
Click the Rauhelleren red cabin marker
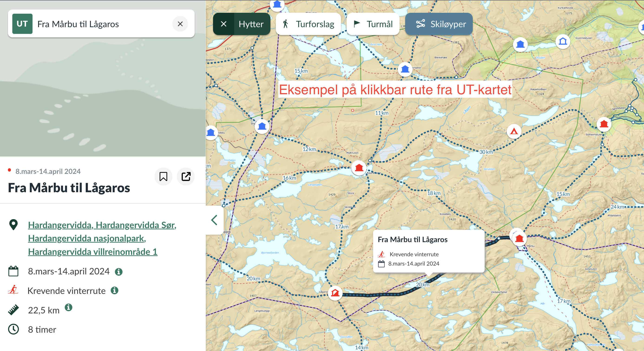[x=359, y=168]
